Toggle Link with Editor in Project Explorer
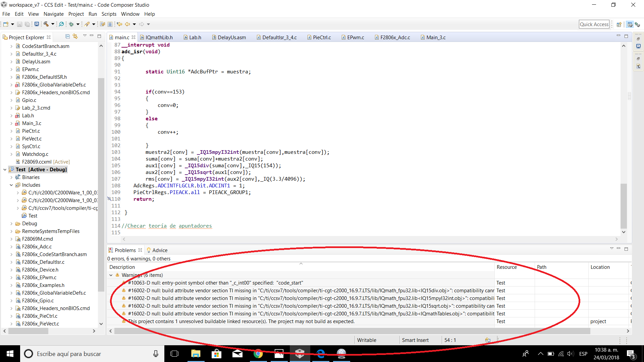 coord(75,37)
